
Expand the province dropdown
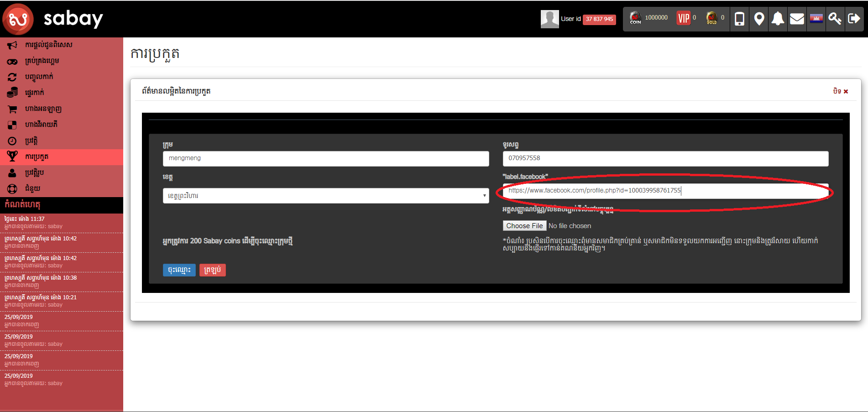tap(325, 196)
